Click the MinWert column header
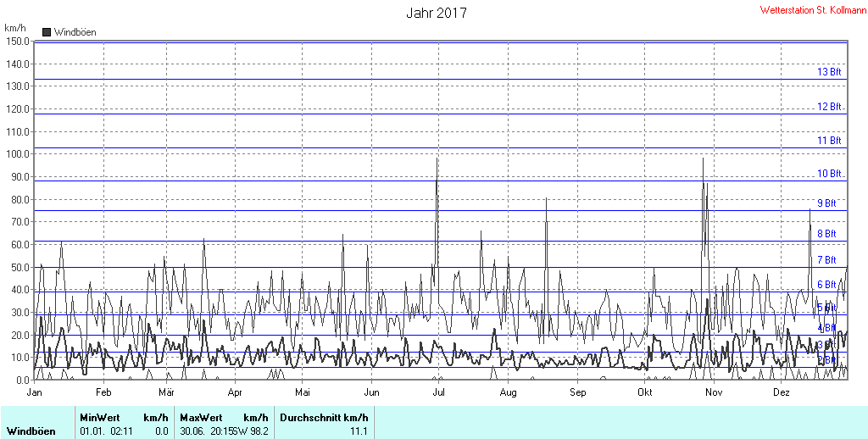The height and width of the screenshot is (439, 868). click(x=100, y=418)
